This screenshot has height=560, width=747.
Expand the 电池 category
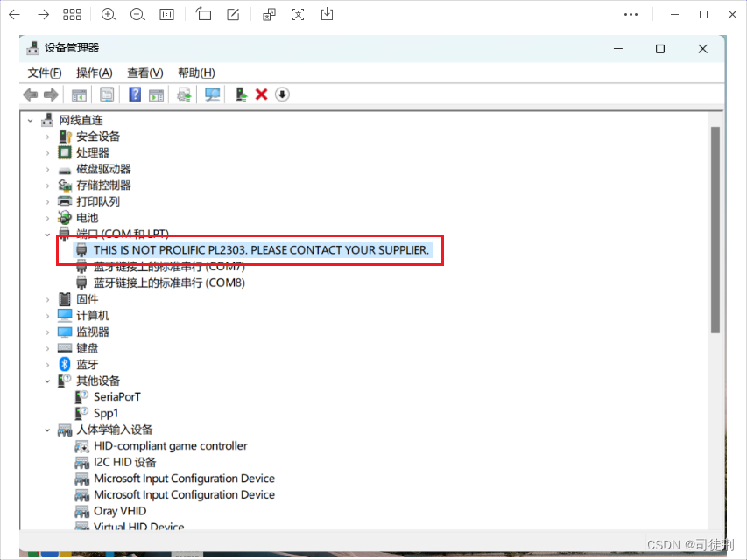[x=47, y=218]
